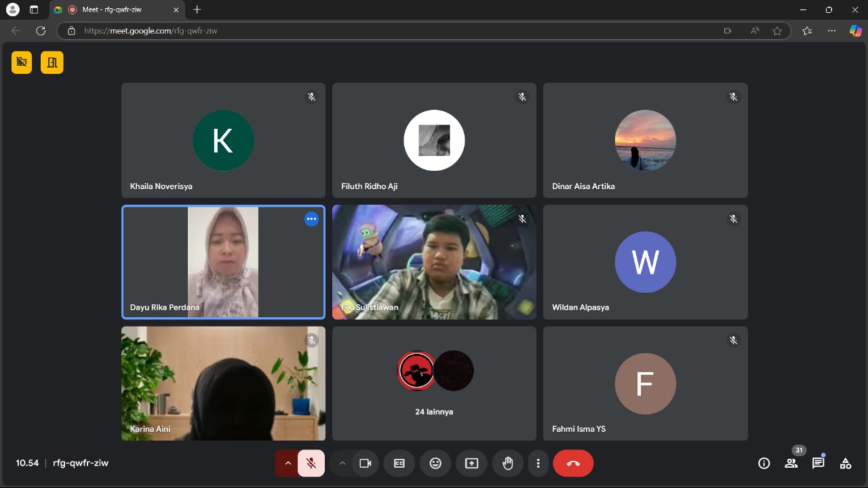
Task: Toggle closed captions button
Action: 399,464
